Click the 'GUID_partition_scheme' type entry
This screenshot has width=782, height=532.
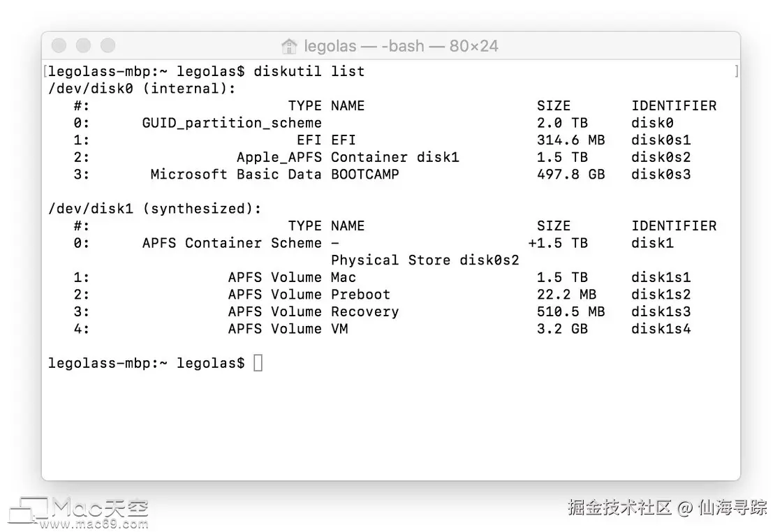[x=232, y=123]
